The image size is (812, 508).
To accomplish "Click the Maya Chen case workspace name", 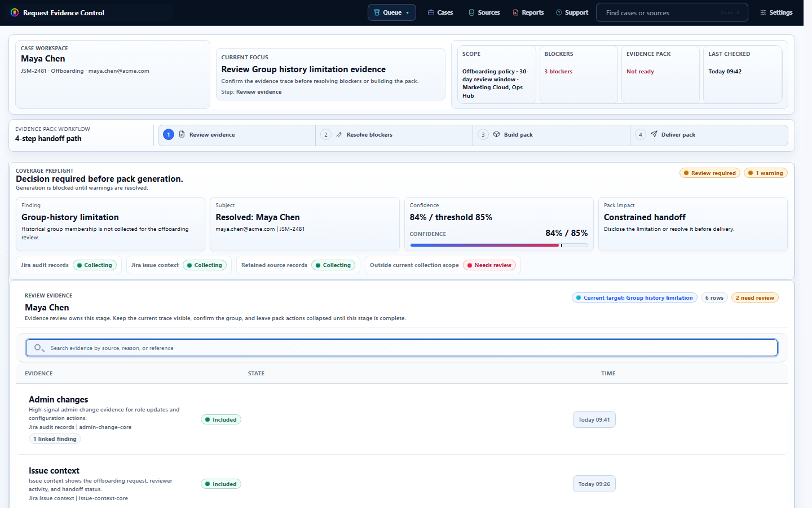I will (43, 59).
